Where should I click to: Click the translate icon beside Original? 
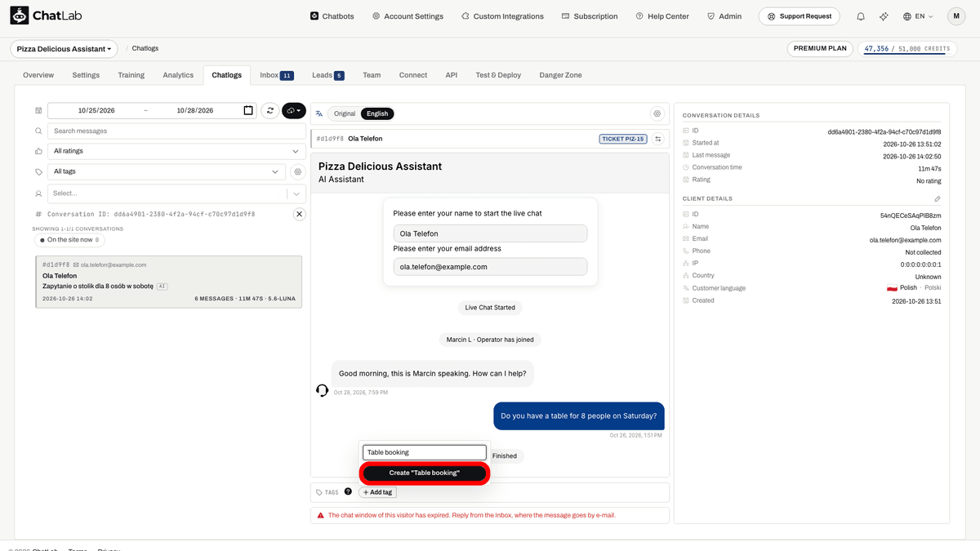point(319,113)
